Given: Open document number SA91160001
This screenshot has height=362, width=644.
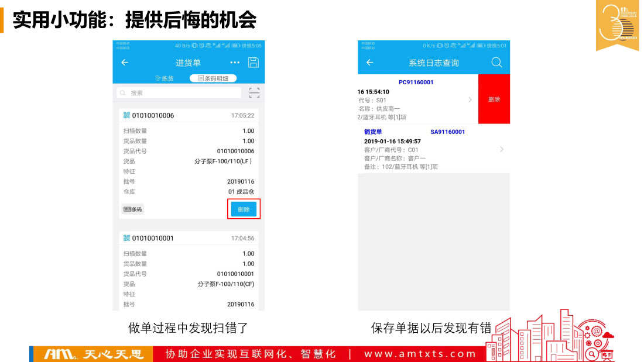Looking at the screenshot, I should pyautogui.click(x=447, y=132).
